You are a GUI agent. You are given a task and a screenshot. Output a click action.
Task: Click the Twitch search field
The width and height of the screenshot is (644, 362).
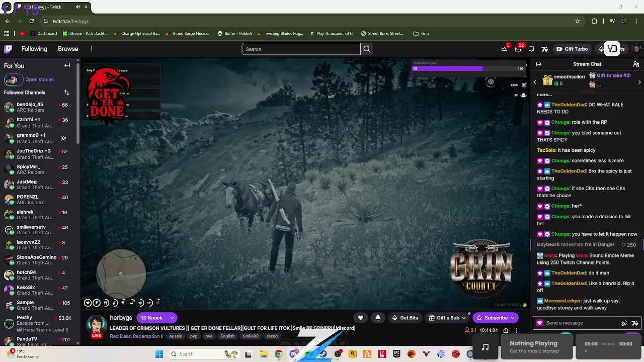[301, 49]
